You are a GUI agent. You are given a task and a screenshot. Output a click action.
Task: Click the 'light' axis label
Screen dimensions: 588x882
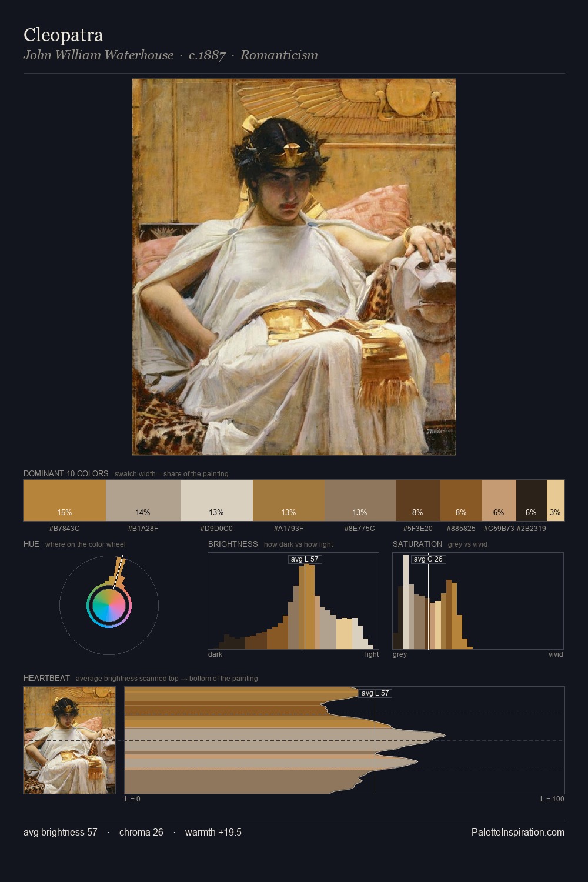[372, 654]
